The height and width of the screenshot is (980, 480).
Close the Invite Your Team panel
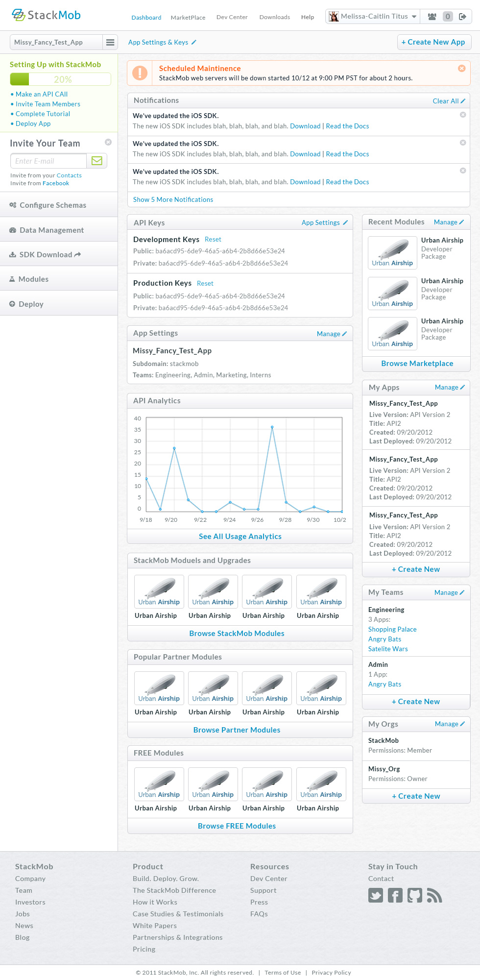pos(108,142)
